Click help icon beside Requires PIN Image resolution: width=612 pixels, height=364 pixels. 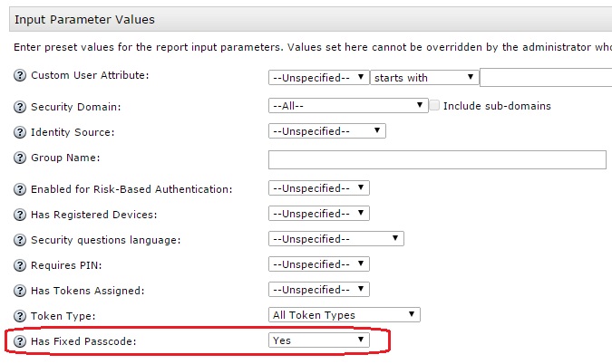point(21,265)
